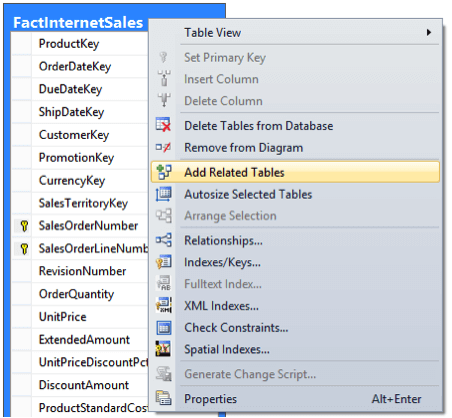Choose Generate Change Script...

pyautogui.click(x=295, y=374)
